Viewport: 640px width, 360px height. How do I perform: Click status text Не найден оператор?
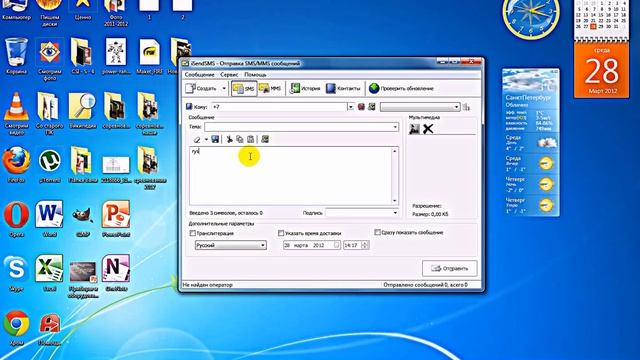207,285
